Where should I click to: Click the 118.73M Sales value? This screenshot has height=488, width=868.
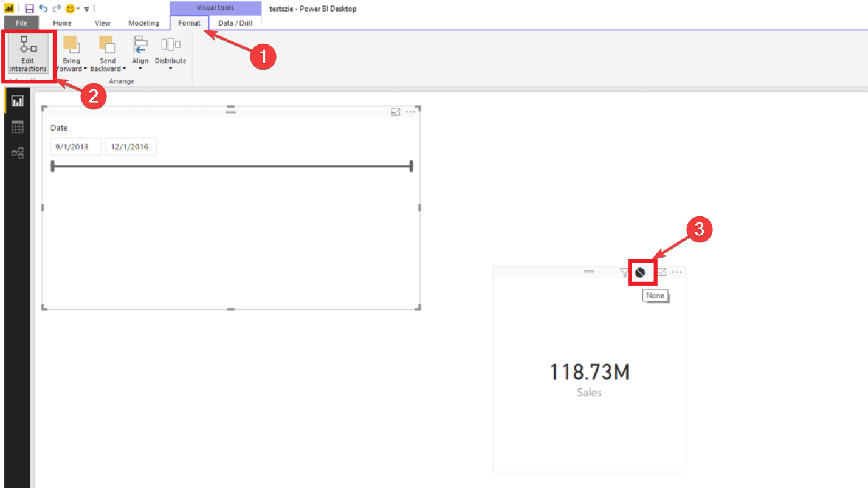tap(590, 372)
